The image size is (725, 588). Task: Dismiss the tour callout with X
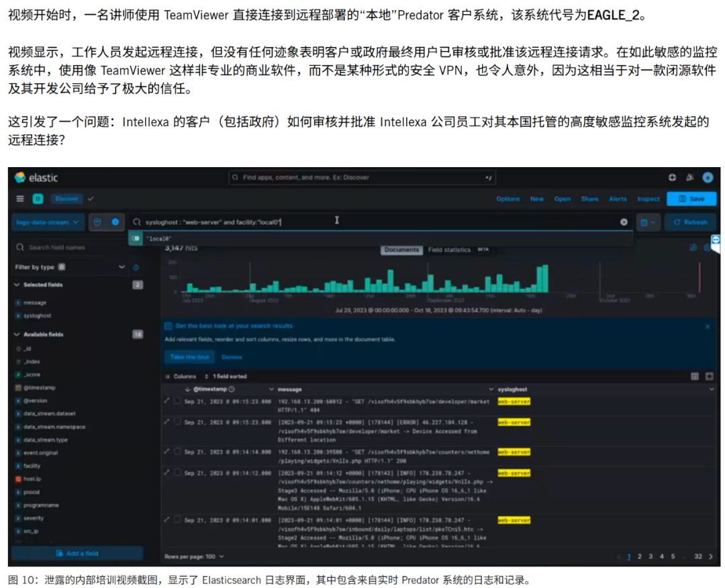click(x=708, y=327)
